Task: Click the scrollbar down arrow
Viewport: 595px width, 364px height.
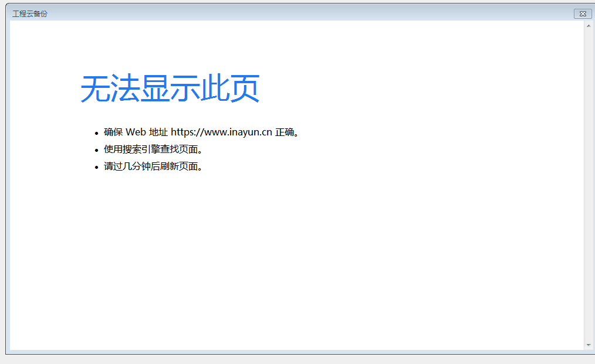Action: pyautogui.click(x=589, y=345)
